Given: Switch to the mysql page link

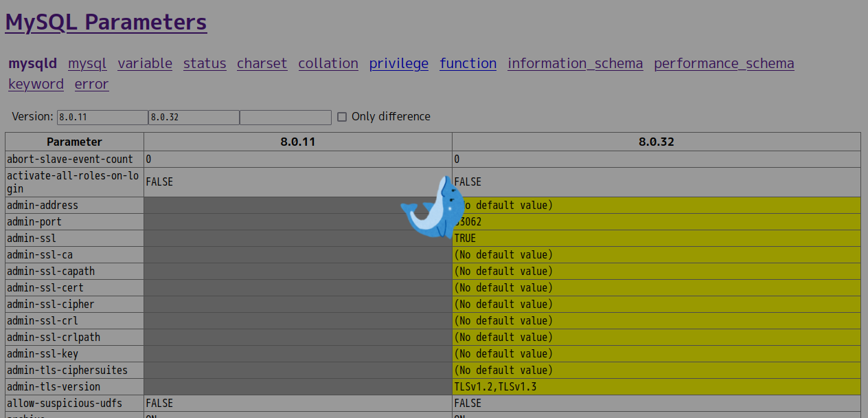Looking at the screenshot, I should click(87, 63).
